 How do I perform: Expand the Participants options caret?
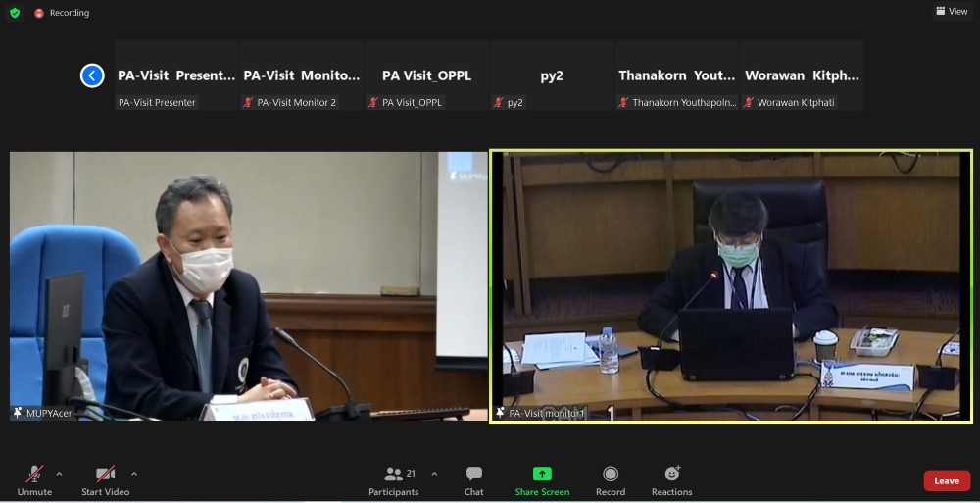[x=434, y=474]
